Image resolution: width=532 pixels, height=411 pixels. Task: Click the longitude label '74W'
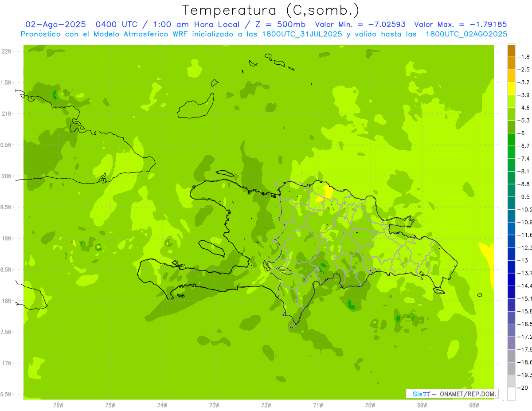coord(162,405)
